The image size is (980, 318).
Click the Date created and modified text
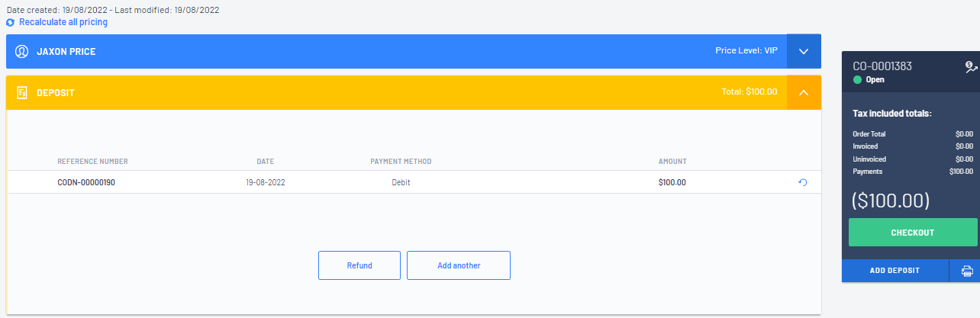point(114,8)
